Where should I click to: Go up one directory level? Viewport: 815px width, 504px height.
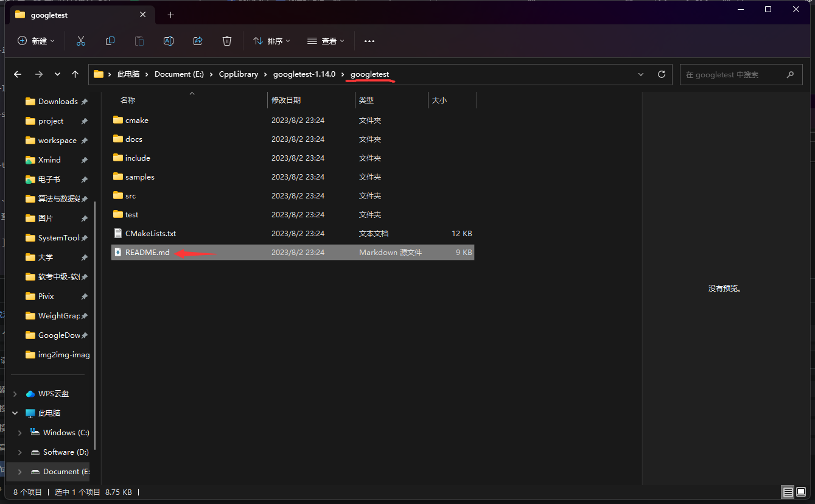tap(75, 74)
